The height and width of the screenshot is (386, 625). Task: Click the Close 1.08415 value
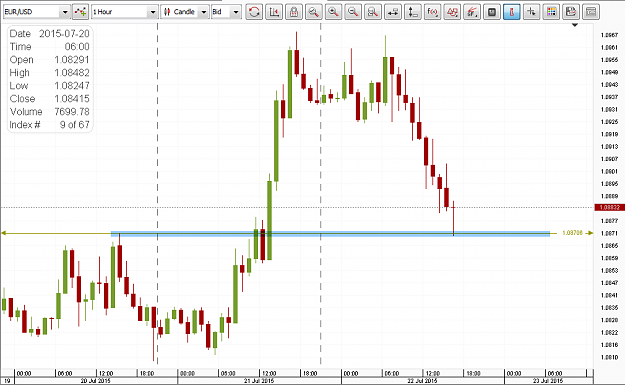72,98
